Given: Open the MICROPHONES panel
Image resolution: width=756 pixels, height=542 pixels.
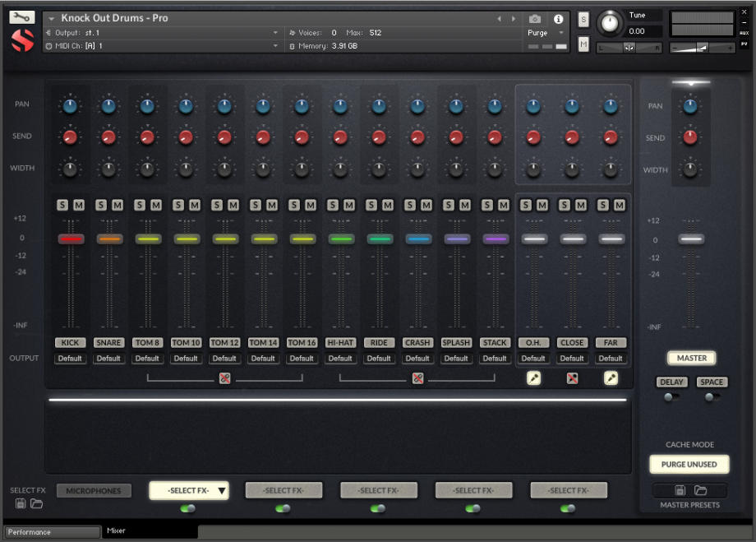Looking at the screenshot, I should click(93, 490).
